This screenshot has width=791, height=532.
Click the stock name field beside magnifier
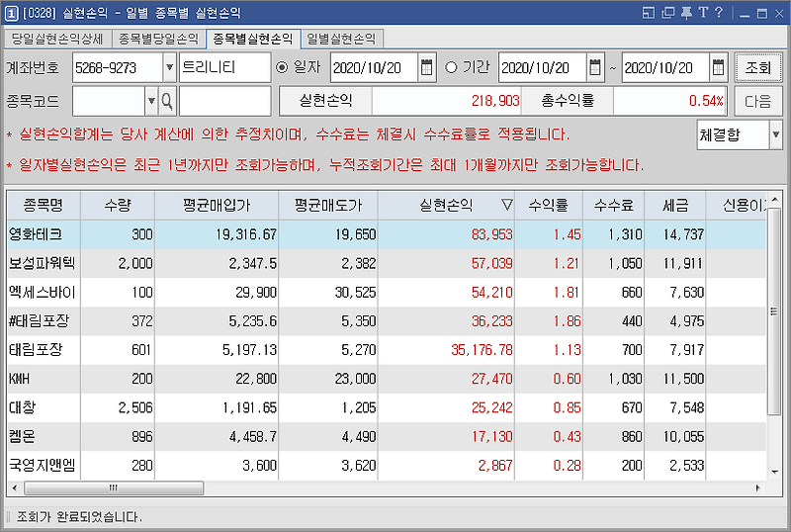point(224,101)
